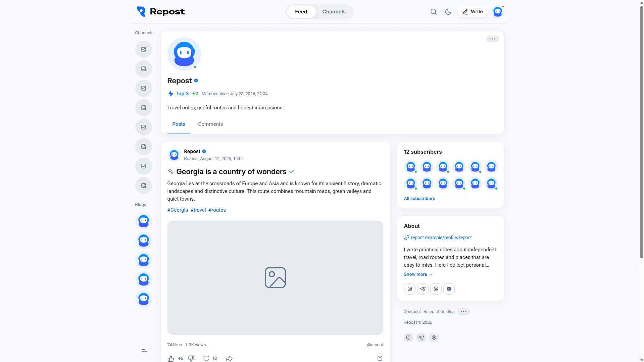Bookmark the Georgia post
Viewport: 644px width, 362px height.
pos(380,358)
